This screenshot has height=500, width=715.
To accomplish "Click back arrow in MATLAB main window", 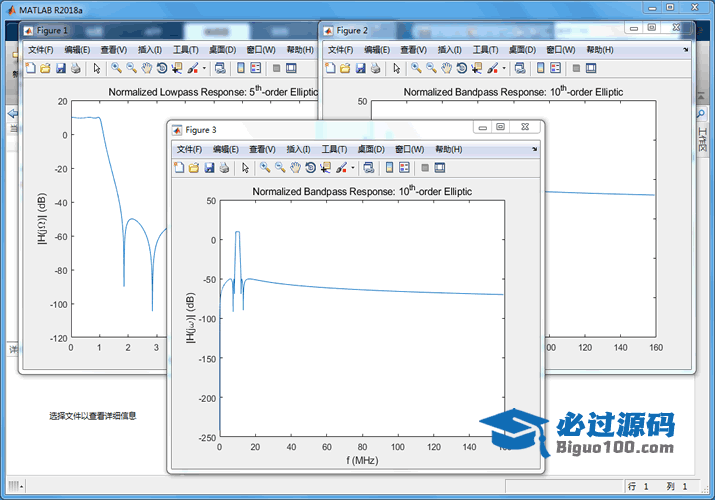I will [x=13, y=114].
